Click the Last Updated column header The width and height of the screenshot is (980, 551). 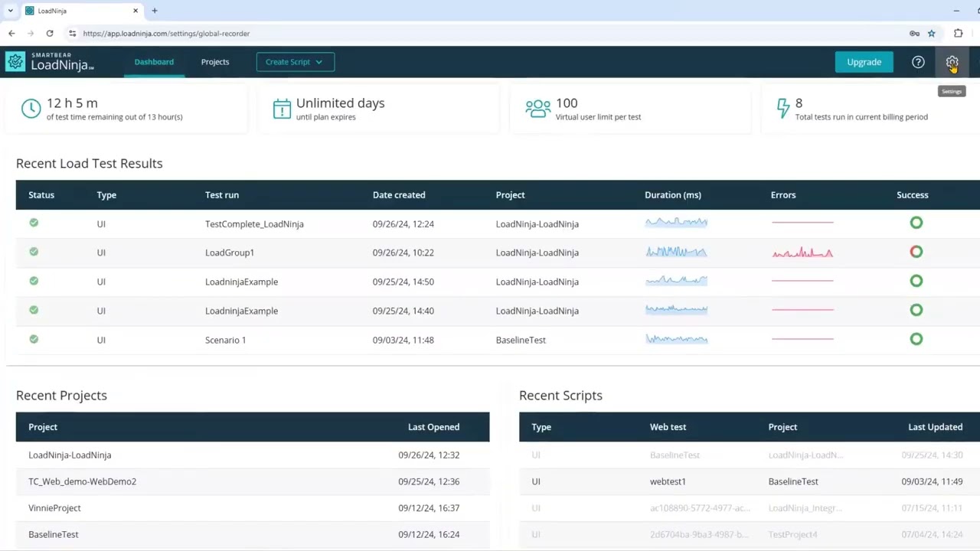coord(936,427)
